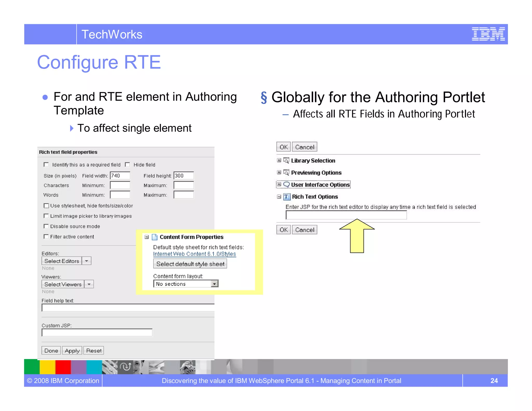Click the TechWorks header text

[112, 34]
